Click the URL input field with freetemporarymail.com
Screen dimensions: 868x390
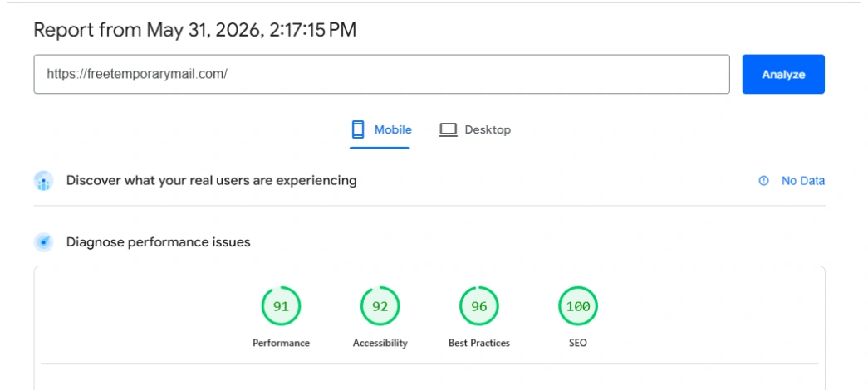[381, 74]
